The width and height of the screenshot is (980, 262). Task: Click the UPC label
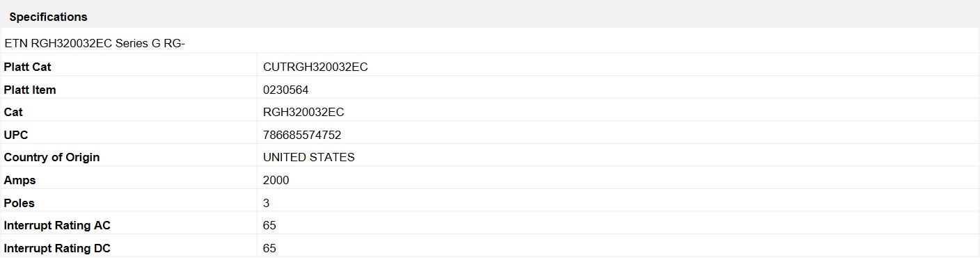point(16,135)
